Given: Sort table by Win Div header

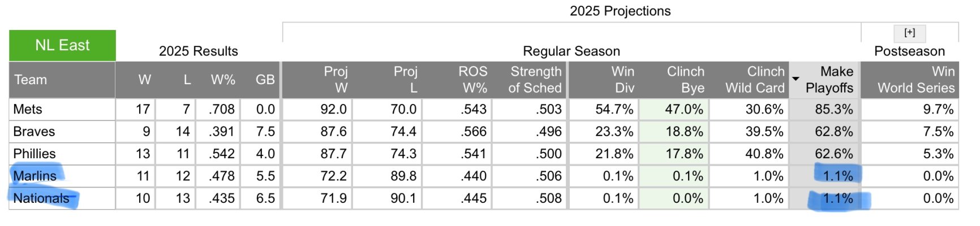Looking at the screenshot, I should 622,80.
